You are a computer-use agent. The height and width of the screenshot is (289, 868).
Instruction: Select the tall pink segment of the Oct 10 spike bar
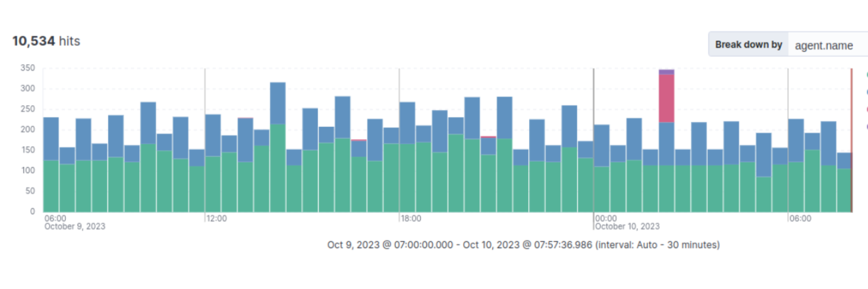(666, 98)
